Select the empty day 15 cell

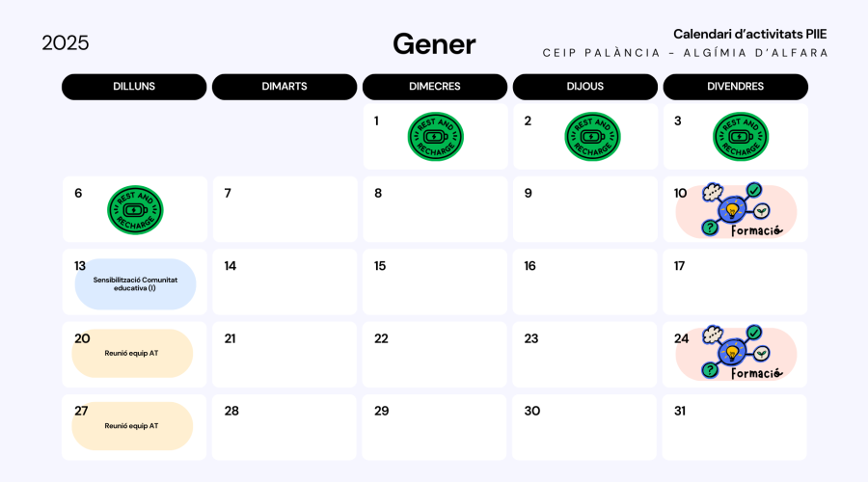[435, 281]
